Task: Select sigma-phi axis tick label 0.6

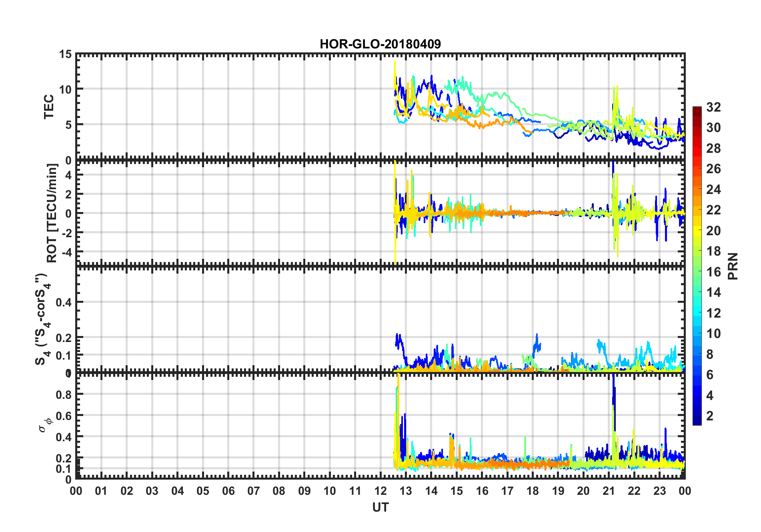Action: coord(64,416)
